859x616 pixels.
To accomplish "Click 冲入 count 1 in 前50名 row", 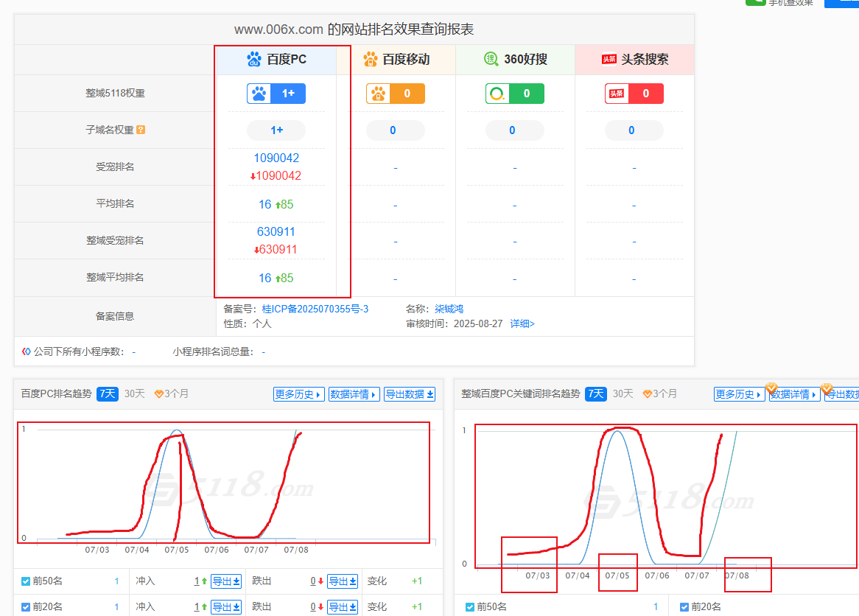I will (196, 581).
